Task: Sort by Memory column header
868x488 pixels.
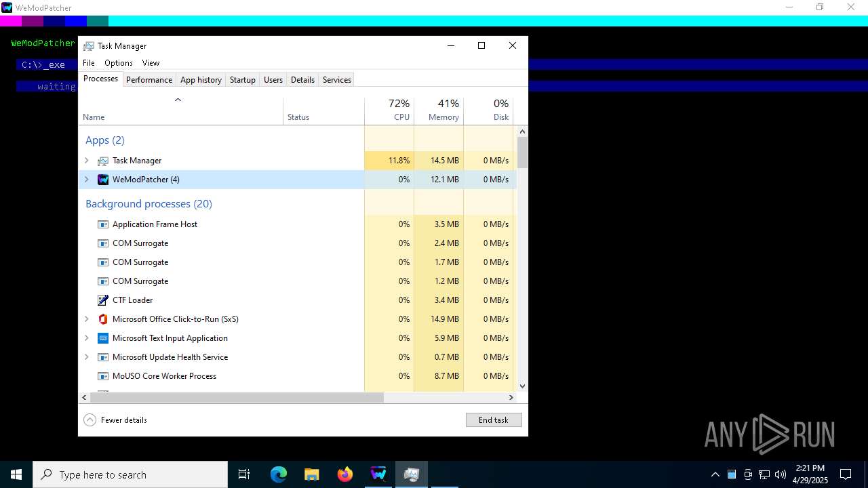Action: tap(439, 111)
